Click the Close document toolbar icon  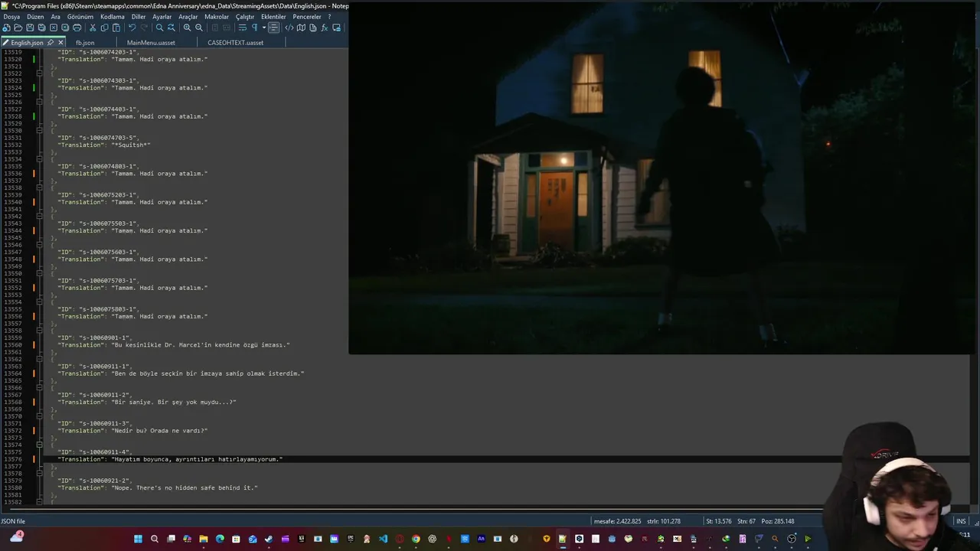coord(54,28)
